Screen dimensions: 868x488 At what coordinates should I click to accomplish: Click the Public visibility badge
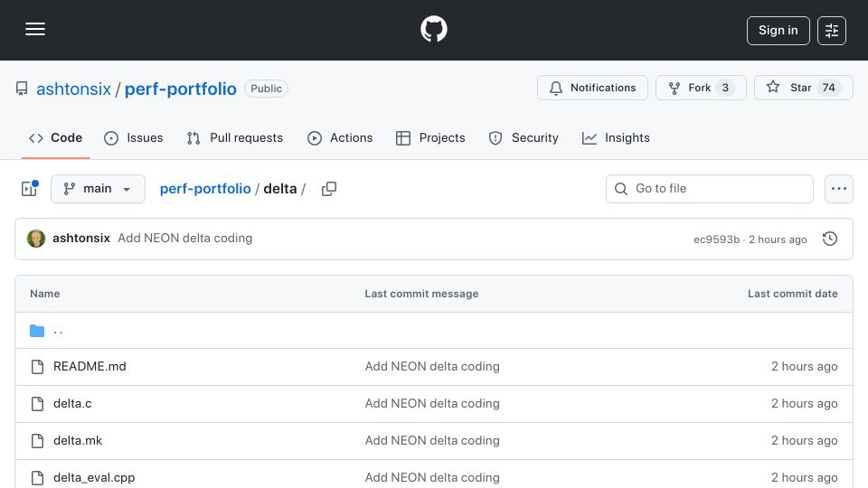click(266, 89)
